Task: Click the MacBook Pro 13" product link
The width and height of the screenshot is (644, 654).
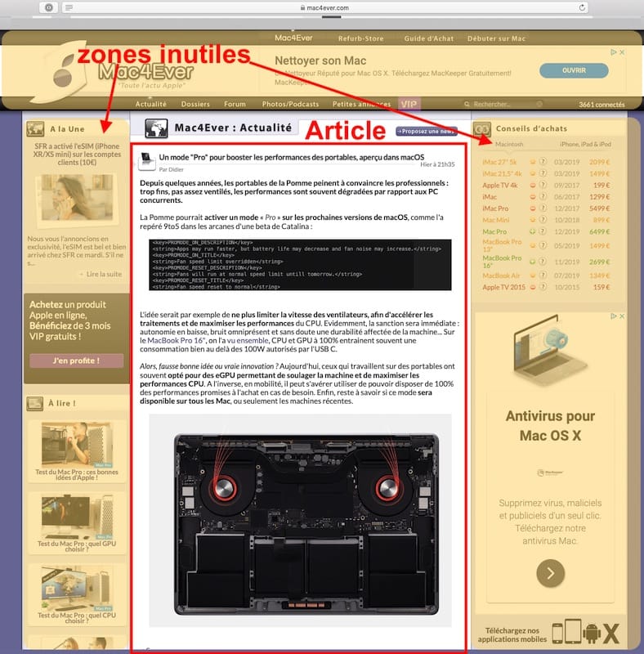Action: pyautogui.click(x=502, y=245)
